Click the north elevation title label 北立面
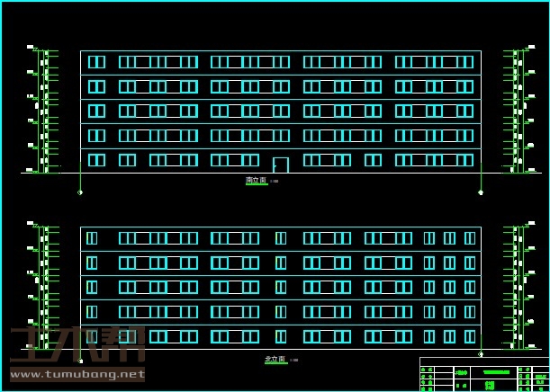The width and height of the screenshot is (550, 392). point(275,360)
